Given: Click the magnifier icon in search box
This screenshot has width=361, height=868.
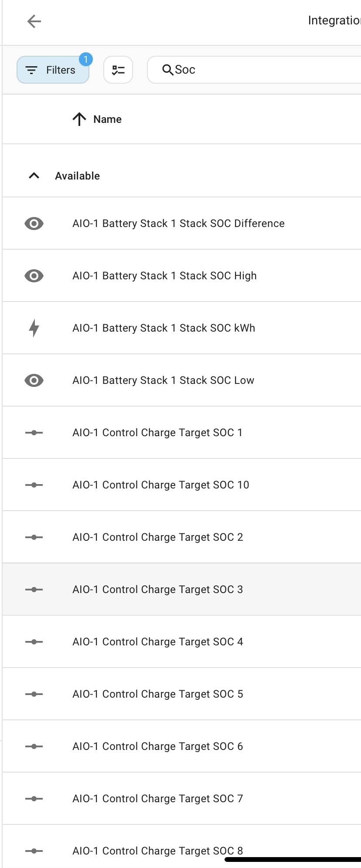Looking at the screenshot, I should [167, 70].
